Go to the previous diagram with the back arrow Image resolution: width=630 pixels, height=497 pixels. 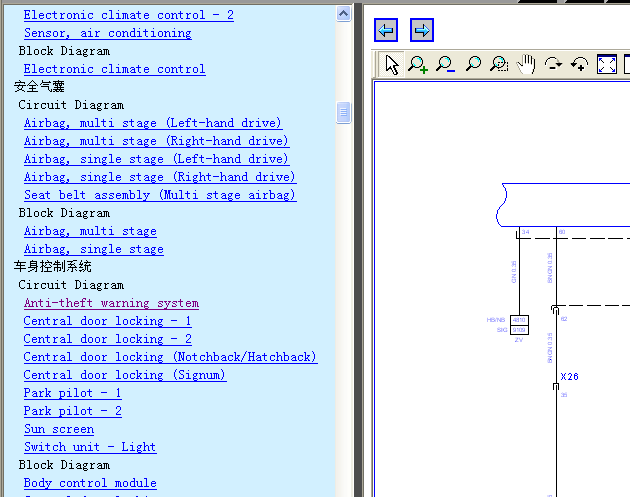click(386, 30)
